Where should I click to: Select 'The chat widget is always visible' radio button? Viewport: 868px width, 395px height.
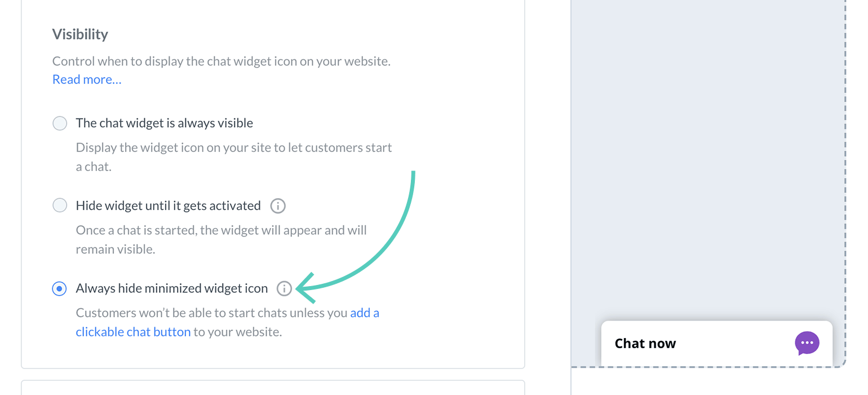click(x=60, y=124)
